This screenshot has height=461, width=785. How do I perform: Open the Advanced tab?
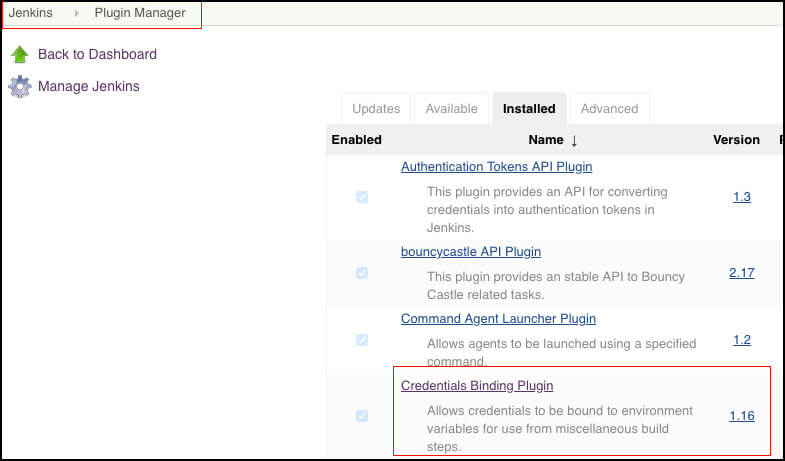coord(609,109)
